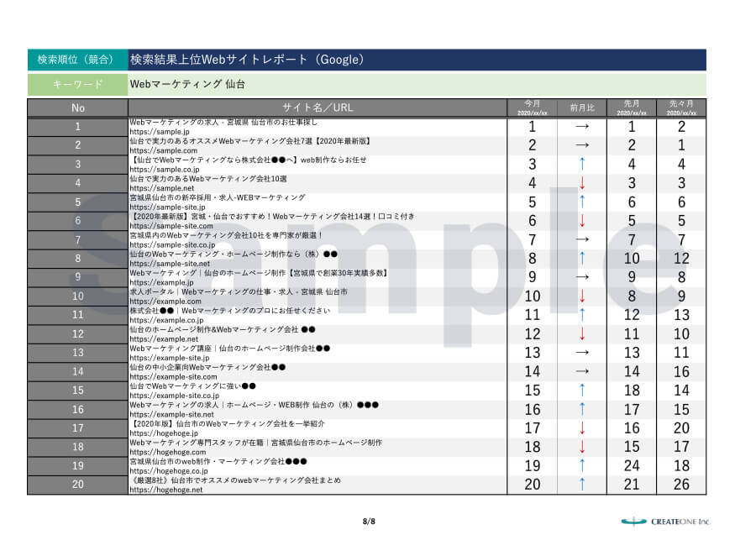Image resolution: width=756 pixels, height=535 pixels.
Task: Open the link https://sample.jp
Action: tap(159, 132)
